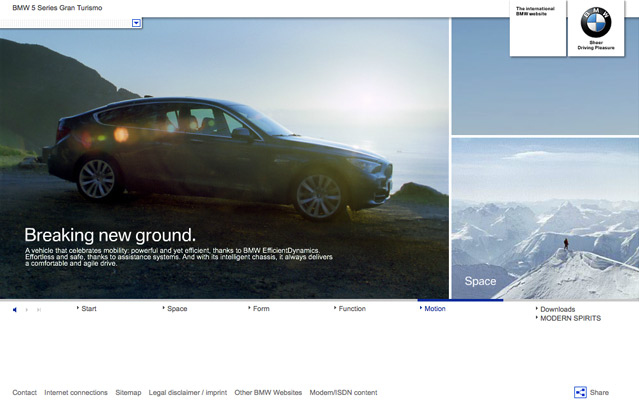
Task: Switch to the Form tab
Action: (x=259, y=309)
